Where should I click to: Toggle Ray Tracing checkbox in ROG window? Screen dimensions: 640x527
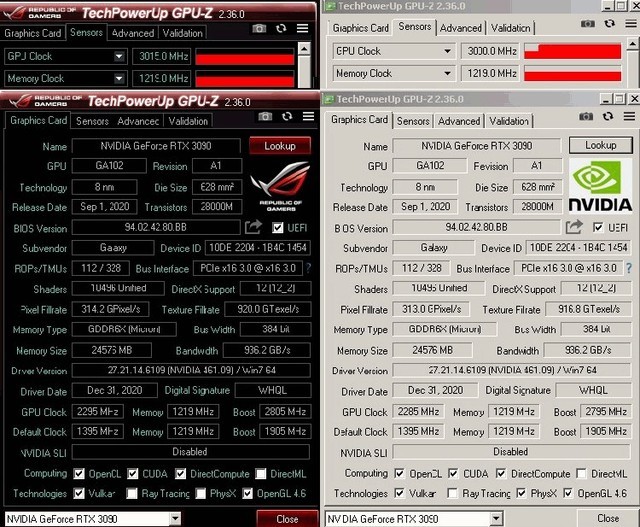pos(132,494)
